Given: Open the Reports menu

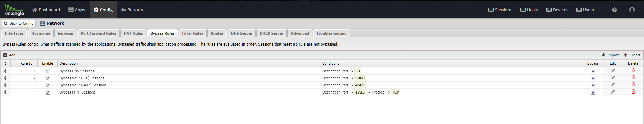Looking at the screenshot, I should 132,10.
